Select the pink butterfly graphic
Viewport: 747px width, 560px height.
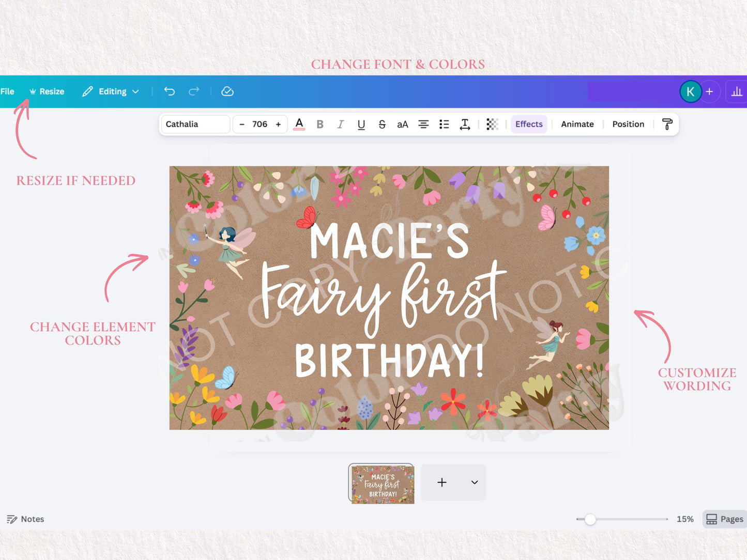pos(547,218)
